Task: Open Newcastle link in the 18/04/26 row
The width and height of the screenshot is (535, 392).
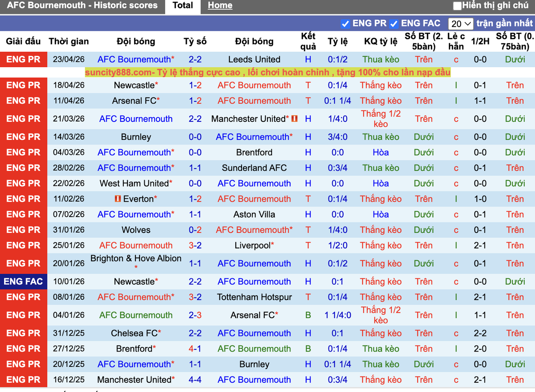Action: point(134,85)
